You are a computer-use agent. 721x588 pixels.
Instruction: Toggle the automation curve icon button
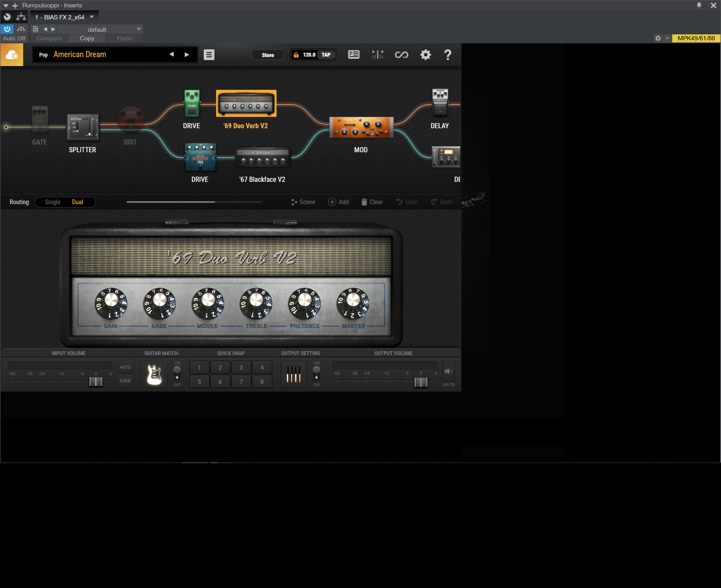pos(21,29)
